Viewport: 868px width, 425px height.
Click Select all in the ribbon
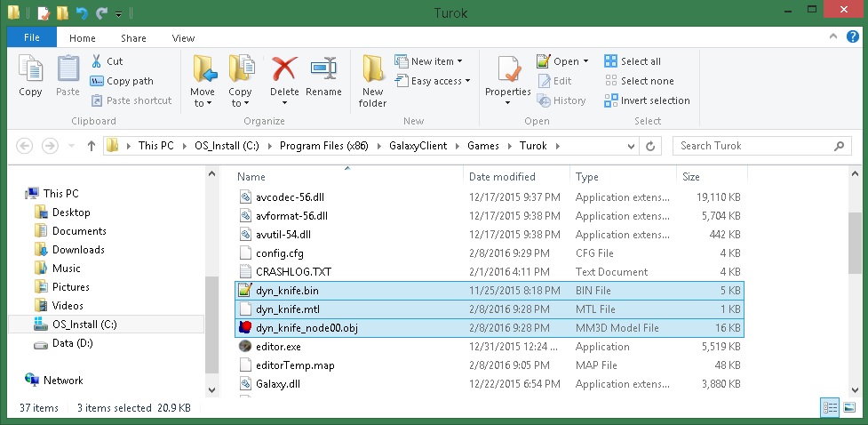tap(633, 61)
